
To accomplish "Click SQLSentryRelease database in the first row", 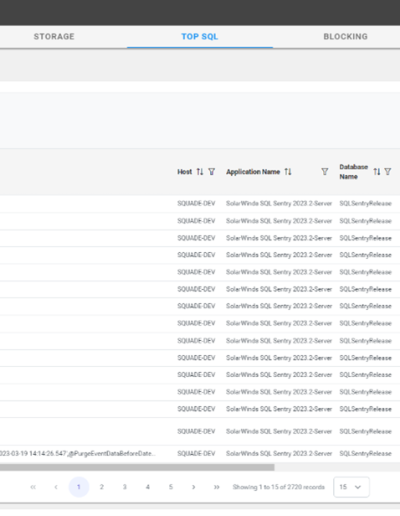I will point(365,203).
